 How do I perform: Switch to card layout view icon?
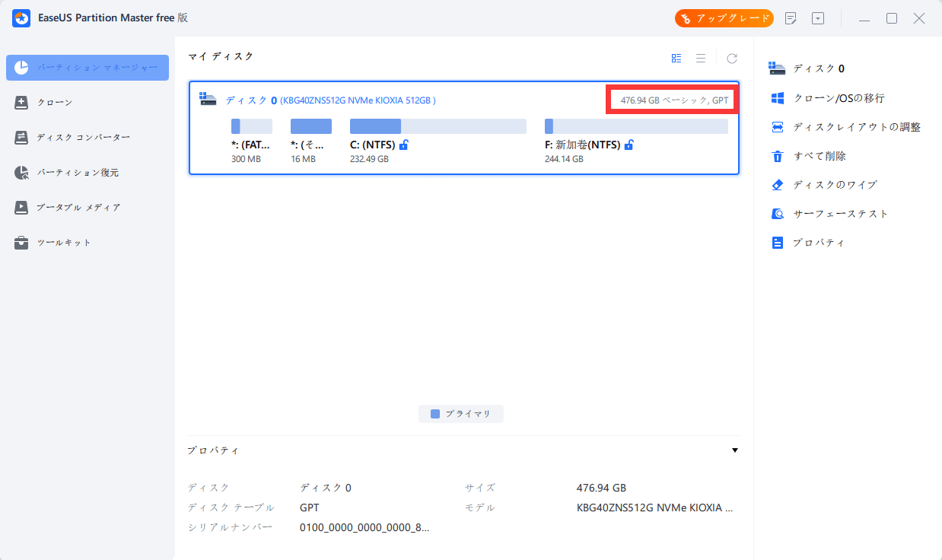click(676, 59)
